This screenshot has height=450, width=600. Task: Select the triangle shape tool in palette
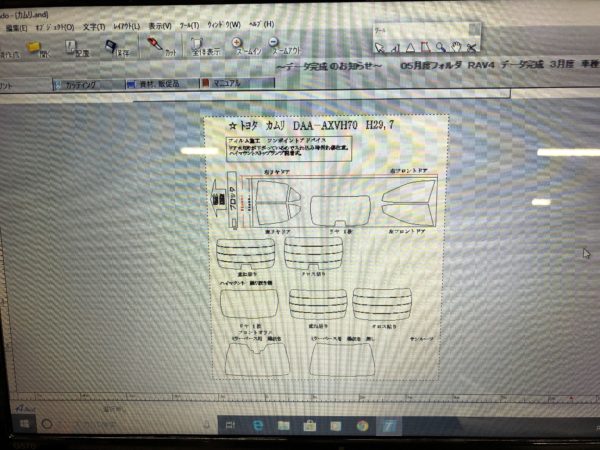point(410,47)
